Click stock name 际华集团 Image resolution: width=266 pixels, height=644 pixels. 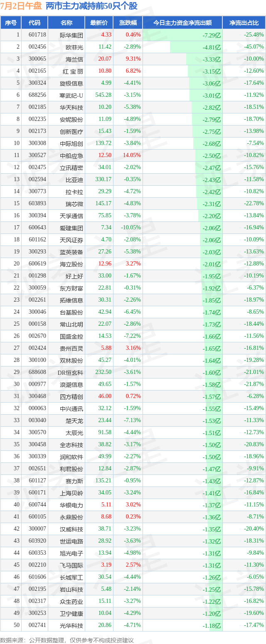(x=71, y=35)
